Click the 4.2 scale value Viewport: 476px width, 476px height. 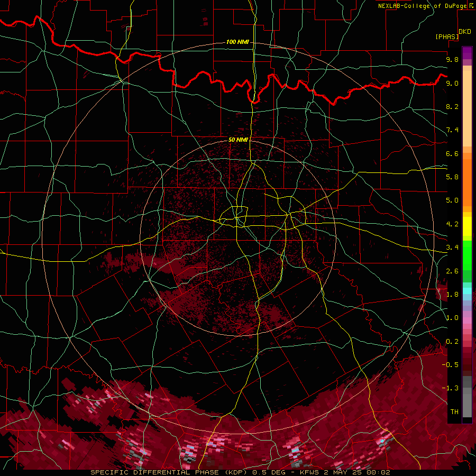pyautogui.click(x=452, y=224)
